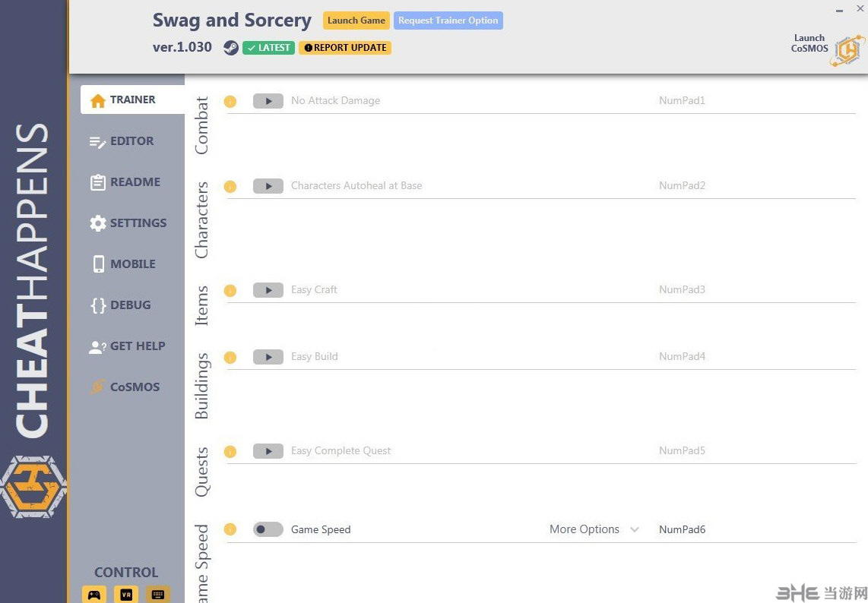Viewport: 868px width, 603px height.
Task: Activate Easy Craft play toggle
Action: click(x=268, y=290)
